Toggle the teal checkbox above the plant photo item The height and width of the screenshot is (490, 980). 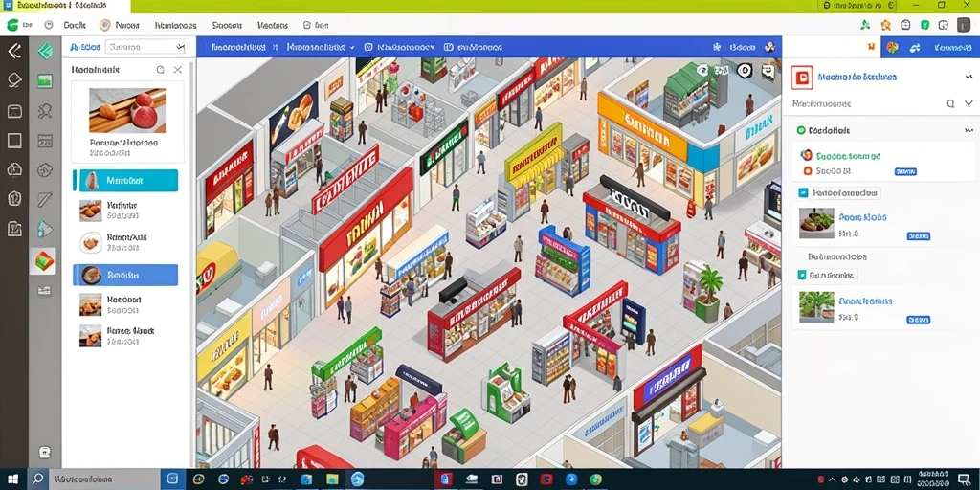(x=803, y=275)
